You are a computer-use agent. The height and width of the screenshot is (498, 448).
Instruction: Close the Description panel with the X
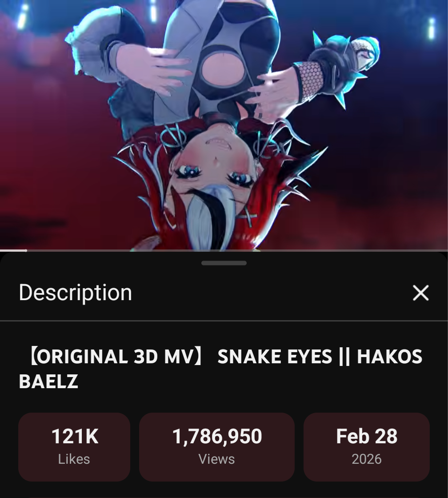coord(421,293)
